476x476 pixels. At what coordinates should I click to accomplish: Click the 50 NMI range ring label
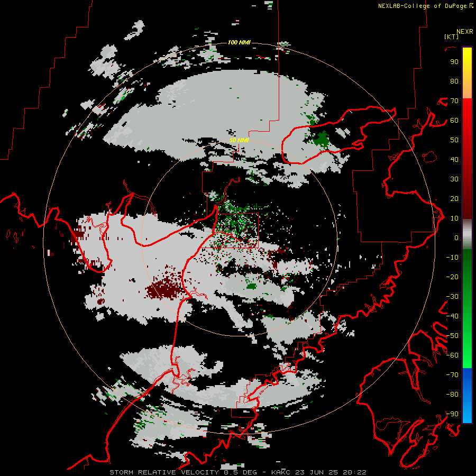[239, 140]
